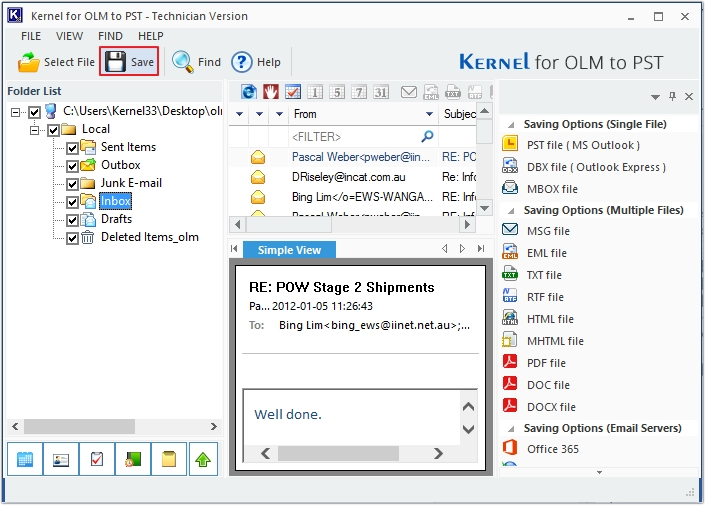This screenshot has height=506, width=706.
Task: Click the green up arrow button
Action: tap(203, 459)
